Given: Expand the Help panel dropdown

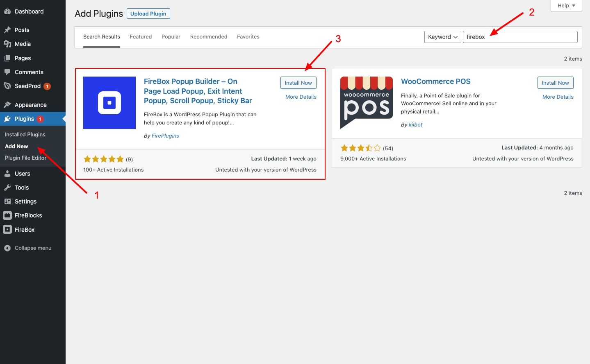Looking at the screenshot, I should [x=566, y=5].
